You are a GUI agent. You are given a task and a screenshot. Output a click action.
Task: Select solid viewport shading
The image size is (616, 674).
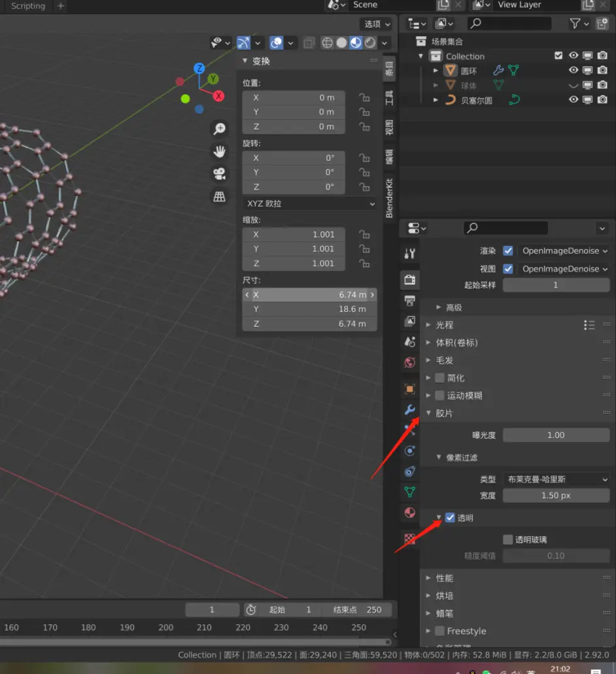[341, 42]
